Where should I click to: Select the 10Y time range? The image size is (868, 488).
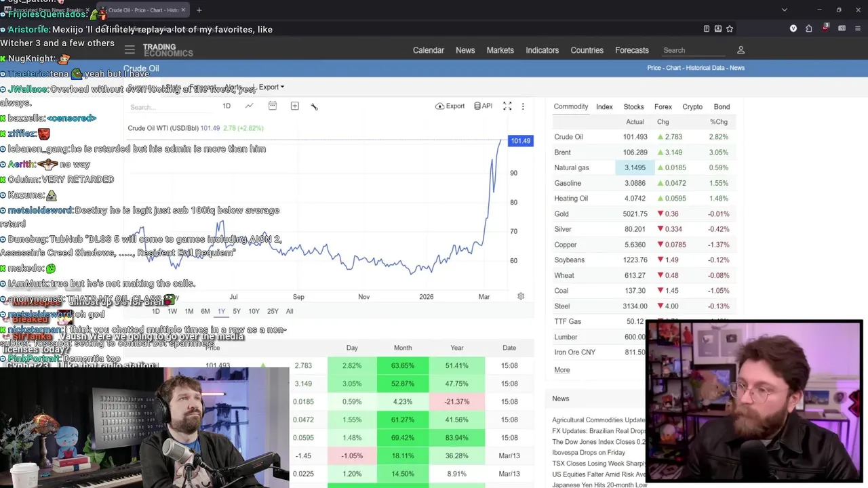pyautogui.click(x=254, y=311)
